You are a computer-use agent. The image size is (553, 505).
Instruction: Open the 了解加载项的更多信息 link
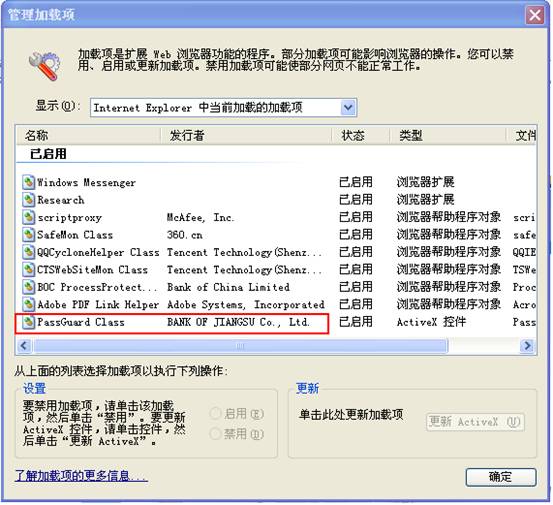(x=81, y=476)
